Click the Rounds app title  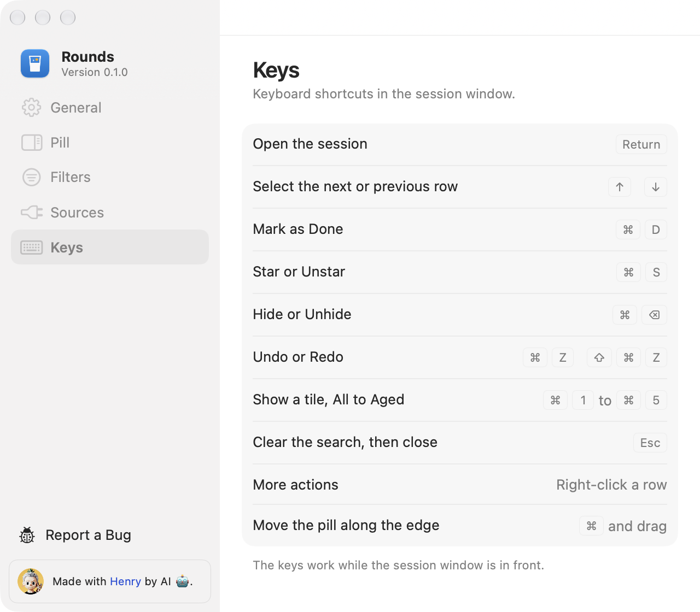(x=87, y=57)
